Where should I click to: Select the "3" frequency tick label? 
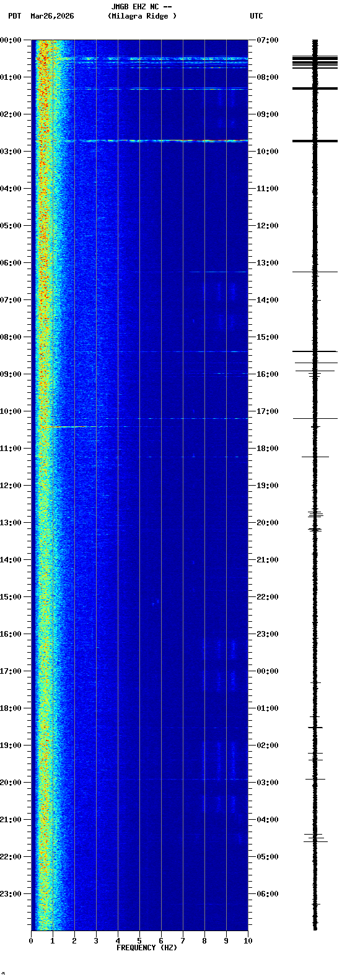(x=96, y=941)
